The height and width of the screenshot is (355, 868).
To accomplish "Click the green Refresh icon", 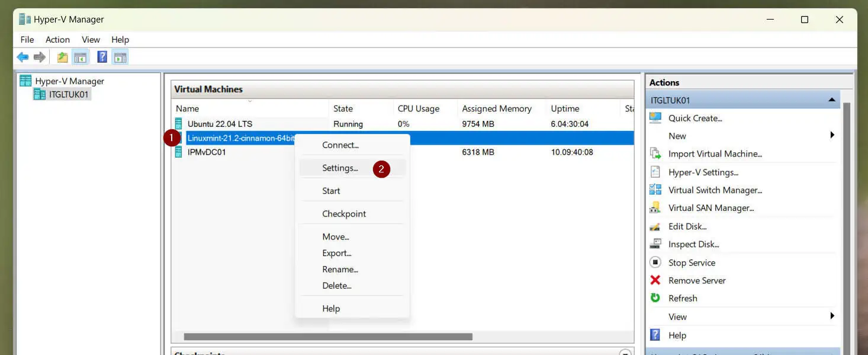I will [655, 298].
